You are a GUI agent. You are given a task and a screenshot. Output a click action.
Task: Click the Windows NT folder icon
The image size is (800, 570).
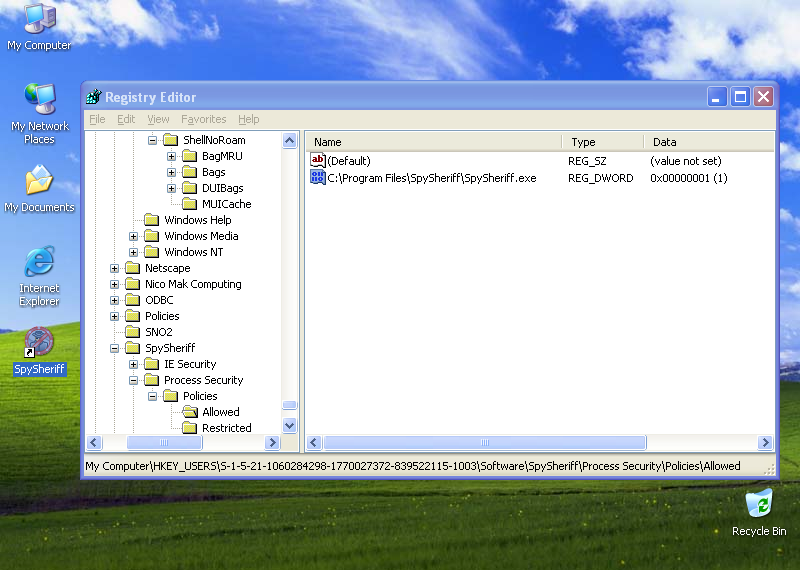(152, 252)
